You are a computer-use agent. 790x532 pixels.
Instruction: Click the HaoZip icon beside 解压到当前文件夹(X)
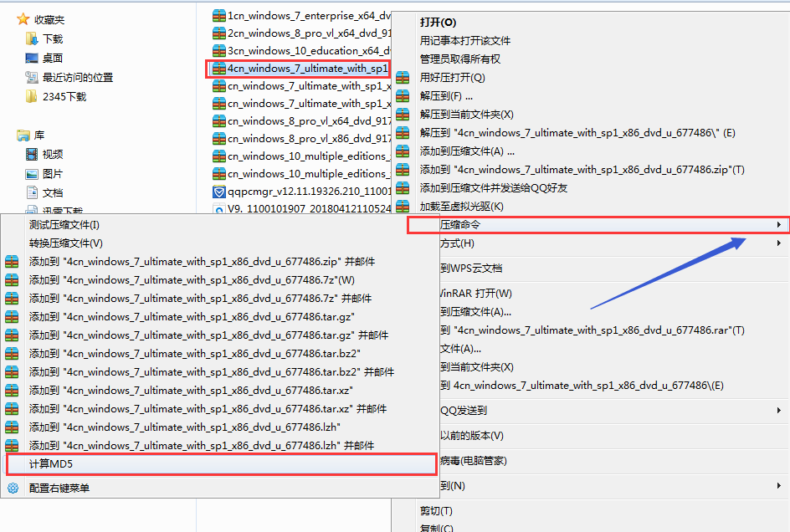pyautogui.click(x=403, y=115)
